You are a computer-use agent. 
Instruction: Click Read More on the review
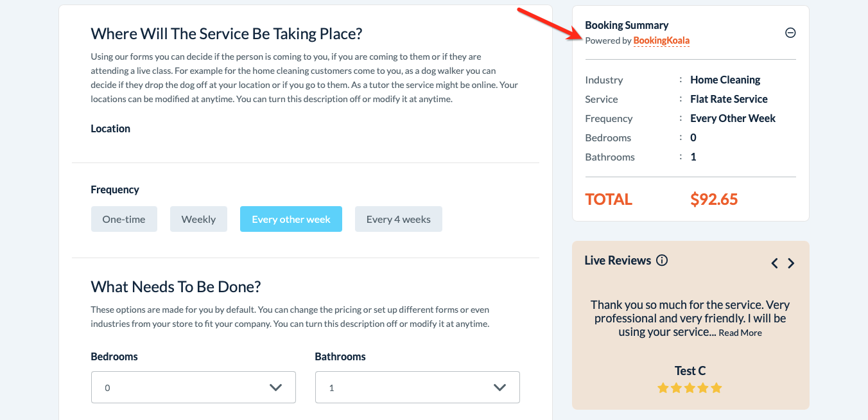coord(740,333)
